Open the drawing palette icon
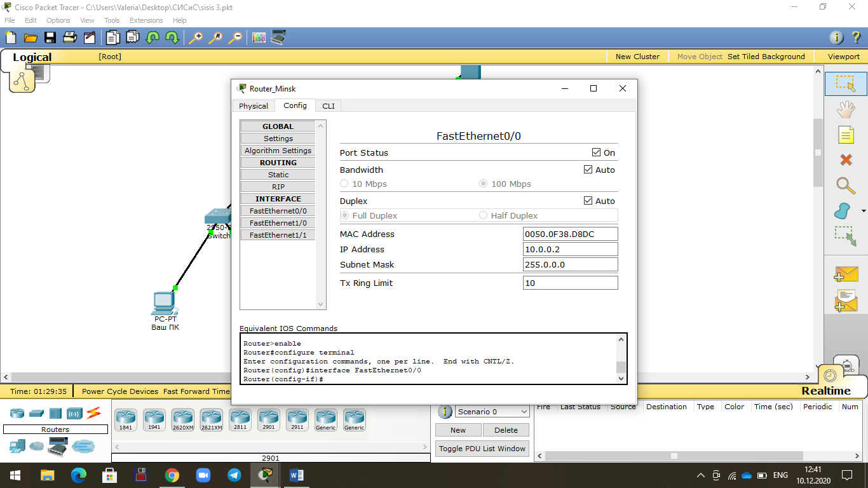This screenshot has height=488, width=868. [259, 37]
